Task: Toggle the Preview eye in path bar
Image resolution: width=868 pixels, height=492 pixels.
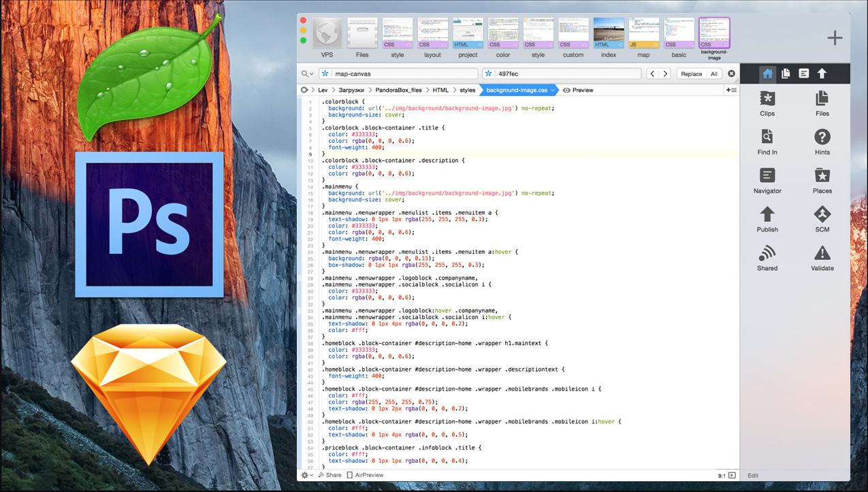Action: [579, 90]
